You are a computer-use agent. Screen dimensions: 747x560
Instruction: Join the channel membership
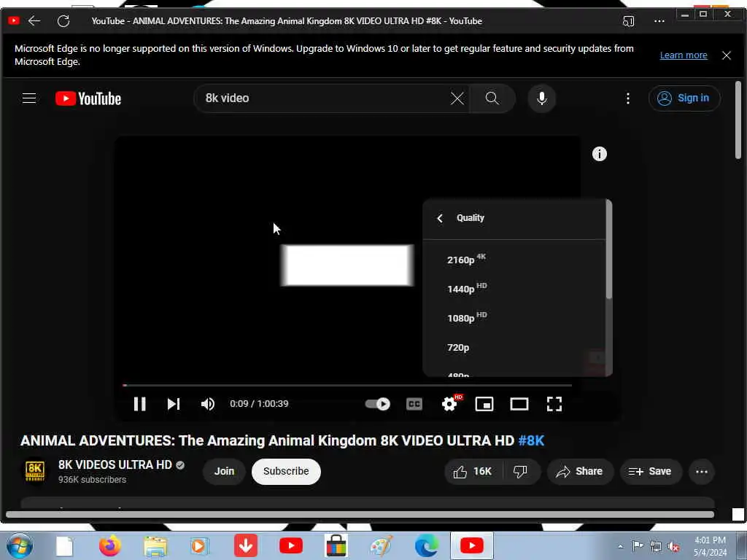(x=224, y=472)
